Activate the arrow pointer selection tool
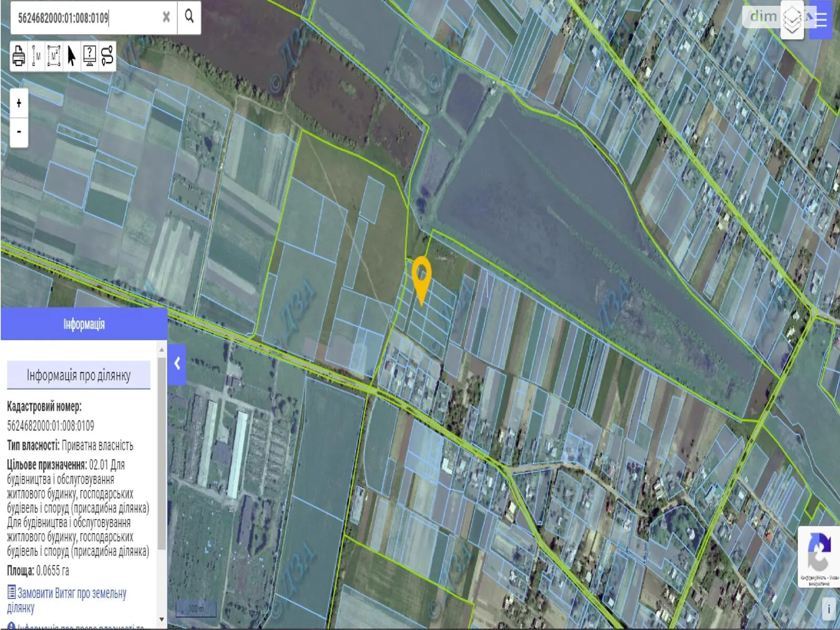This screenshot has width=840, height=630. tap(71, 56)
